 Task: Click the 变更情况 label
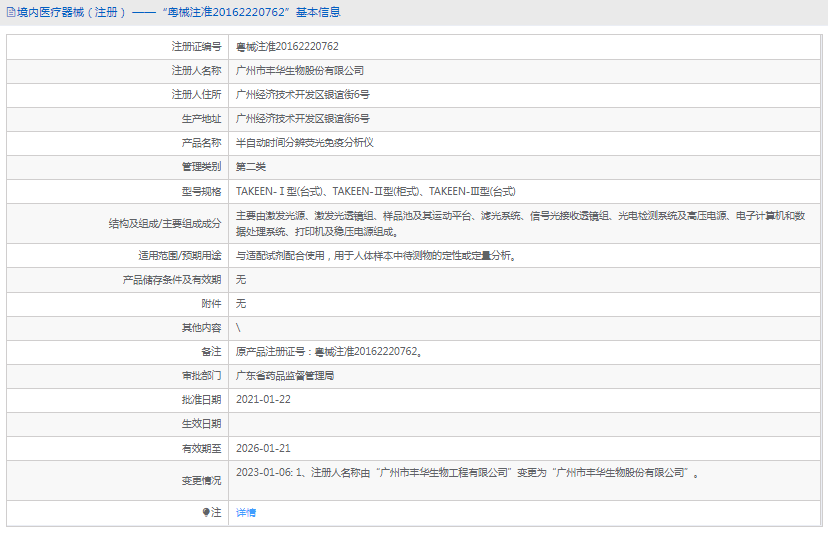[201, 481]
